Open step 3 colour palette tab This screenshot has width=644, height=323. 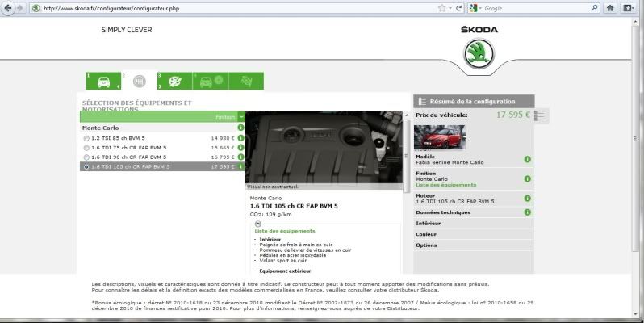[x=174, y=82]
